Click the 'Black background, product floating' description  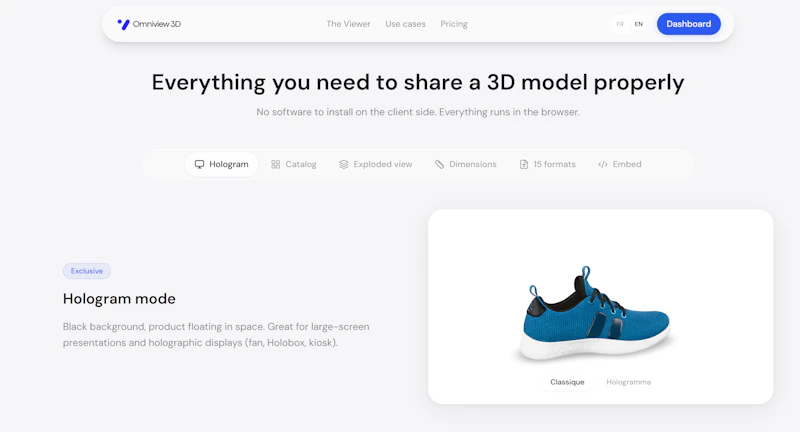coord(216,335)
